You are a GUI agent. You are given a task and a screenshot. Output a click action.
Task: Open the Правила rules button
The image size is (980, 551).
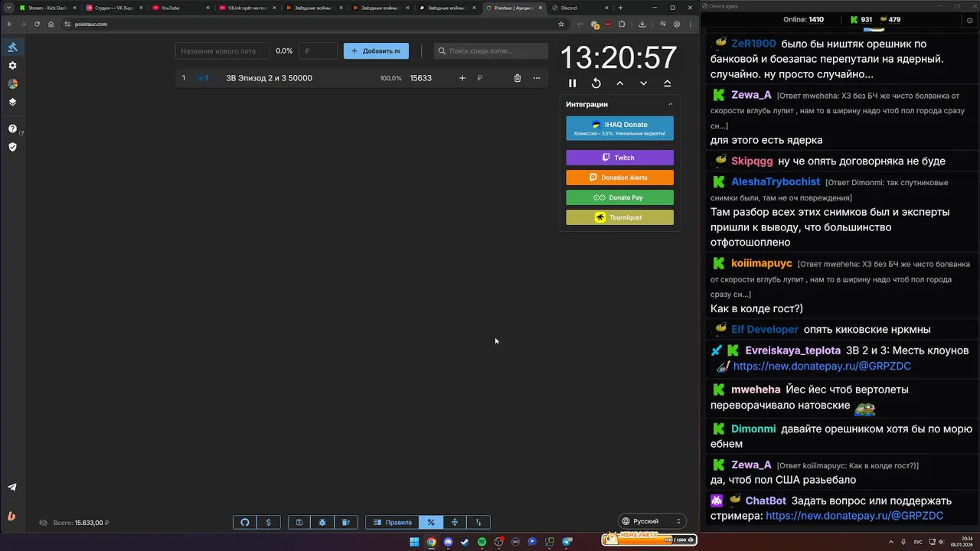click(x=392, y=522)
